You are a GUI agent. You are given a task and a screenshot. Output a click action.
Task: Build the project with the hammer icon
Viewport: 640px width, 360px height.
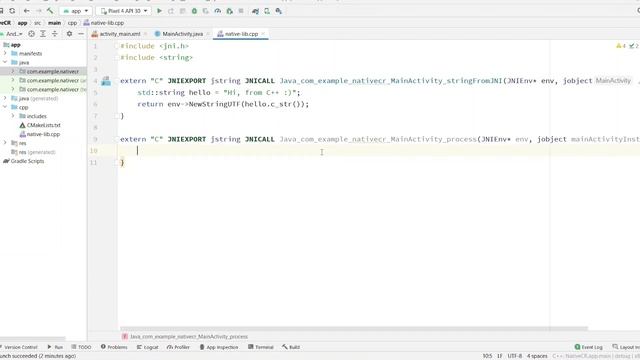50,11
